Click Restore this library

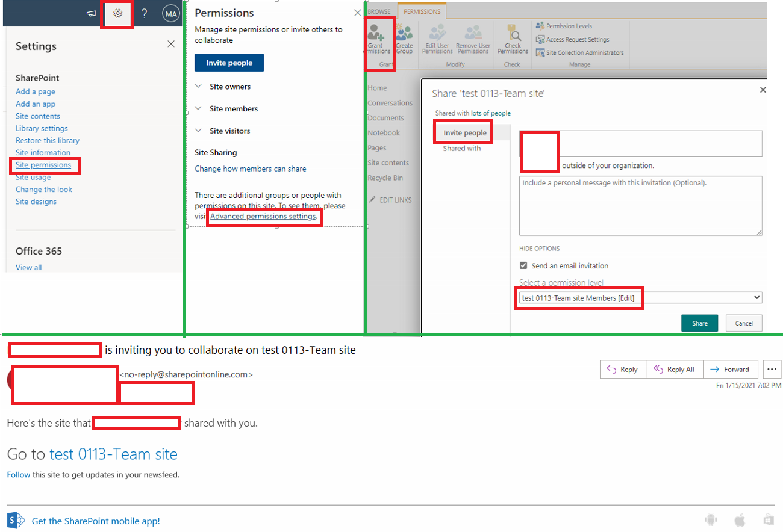[48, 140]
